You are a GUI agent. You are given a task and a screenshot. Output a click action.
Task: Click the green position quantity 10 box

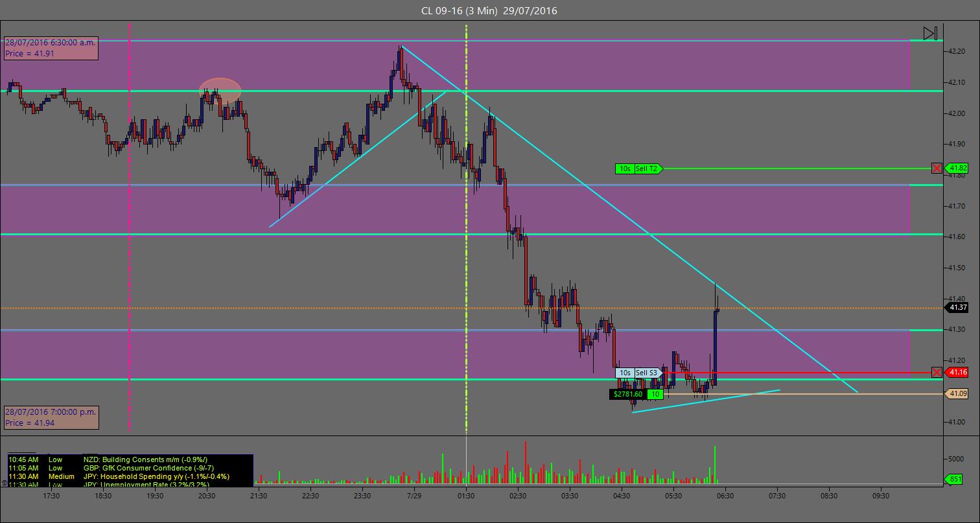655,394
